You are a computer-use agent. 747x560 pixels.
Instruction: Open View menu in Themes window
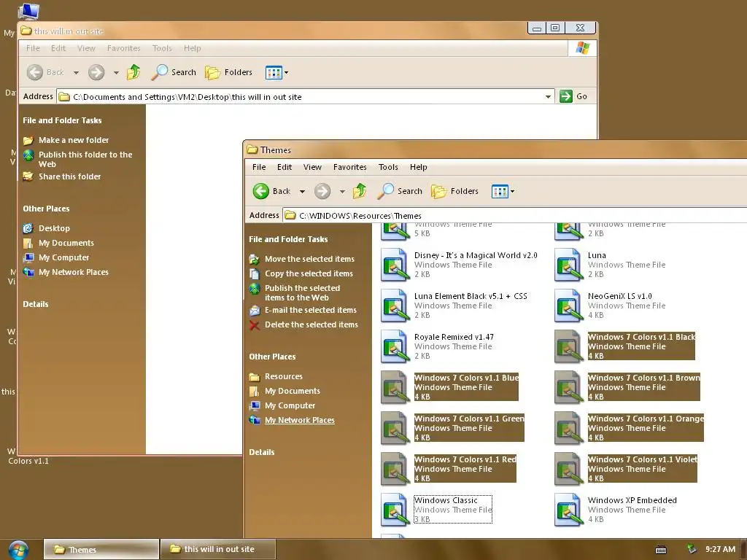point(312,167)
